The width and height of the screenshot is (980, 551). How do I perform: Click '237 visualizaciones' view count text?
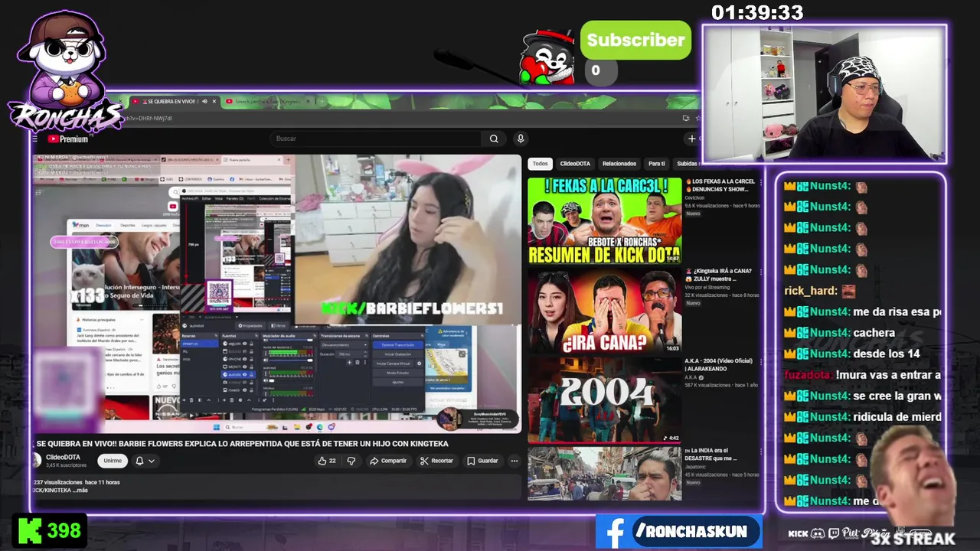[57, 483]
